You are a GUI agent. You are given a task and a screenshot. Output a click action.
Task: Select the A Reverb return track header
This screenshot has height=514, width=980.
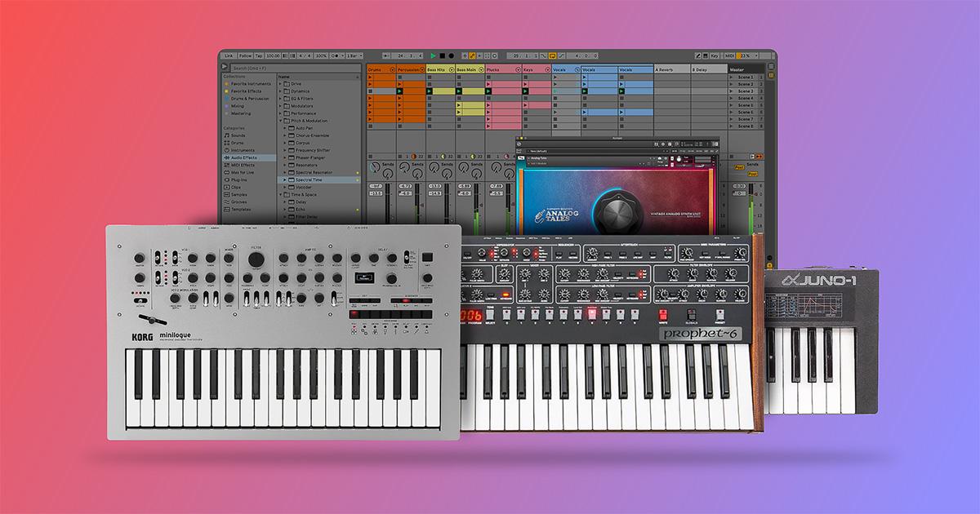coord(672,69)
